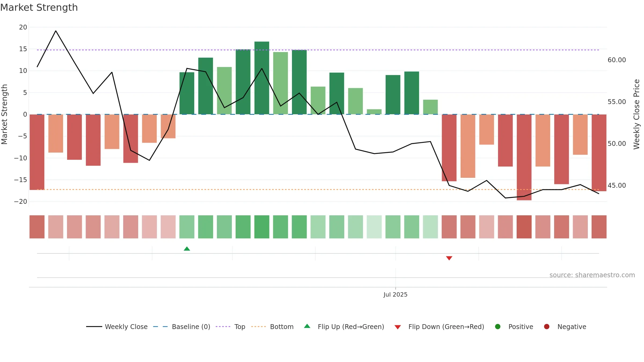Toggle Flip Up (Red→Green) legend entry
Image resolution: width=644 pixels, height=362 pixels.
(344, 327)
